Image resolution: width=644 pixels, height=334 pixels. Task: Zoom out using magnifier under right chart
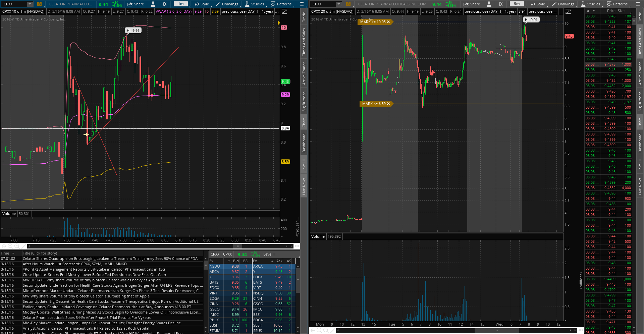coord(326,331)
